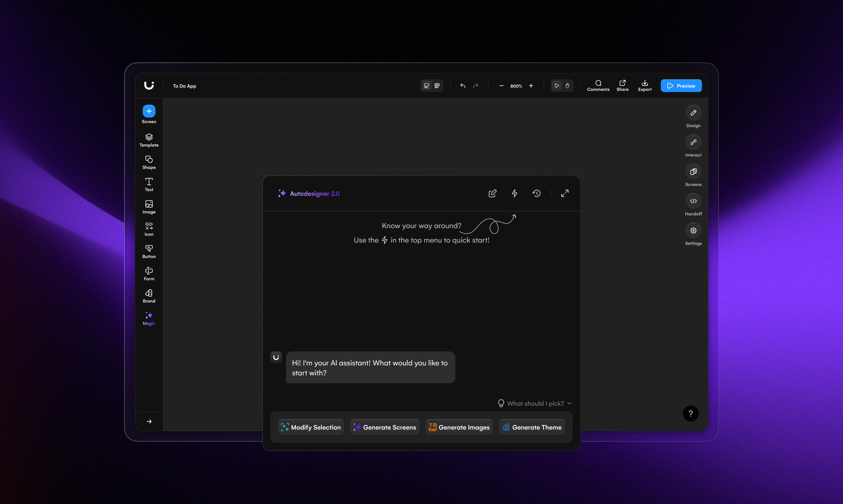Toggle the desktop view mode icon
The width and height of the screenshot is (843, 504).
pos(426,86)
